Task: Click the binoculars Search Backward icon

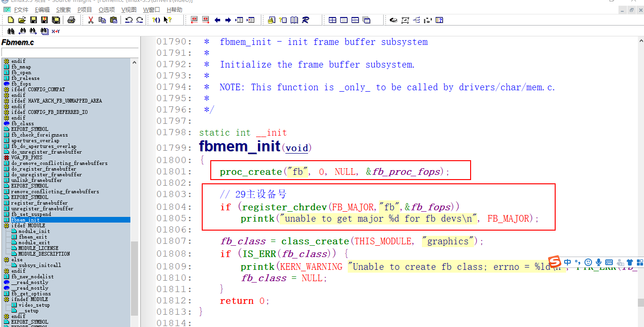Action: pyautogui.click(x=22, y=31)
